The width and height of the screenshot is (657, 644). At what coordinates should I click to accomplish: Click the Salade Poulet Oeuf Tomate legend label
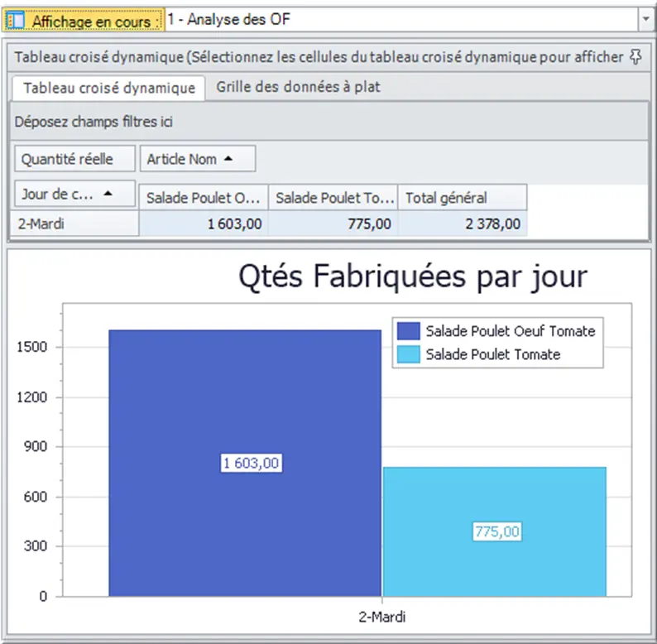pos(511,331)
